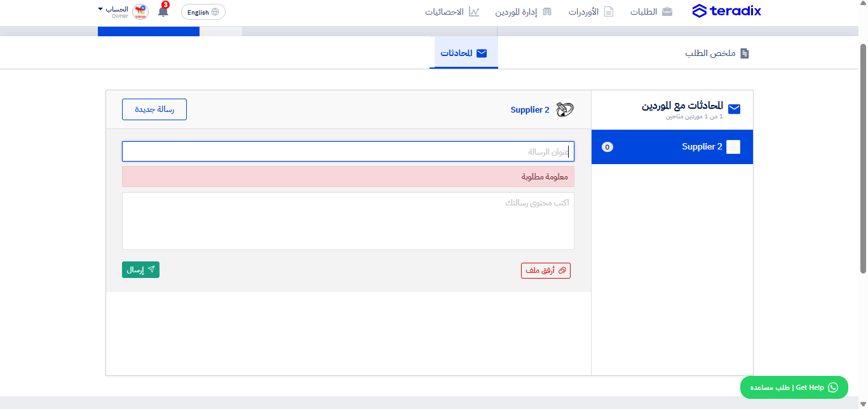
Task: Open the الاحصائيات statistics page
Action: (x=452, y=11)
